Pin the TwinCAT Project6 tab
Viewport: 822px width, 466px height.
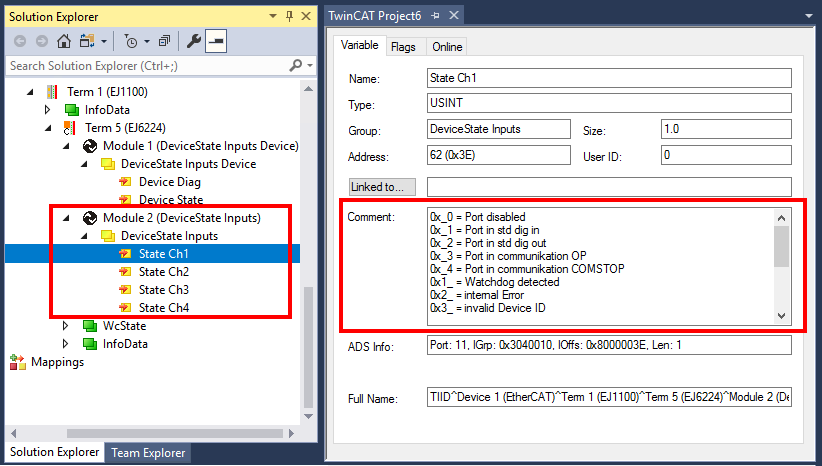pyautogui.click(x=435, y=16)
